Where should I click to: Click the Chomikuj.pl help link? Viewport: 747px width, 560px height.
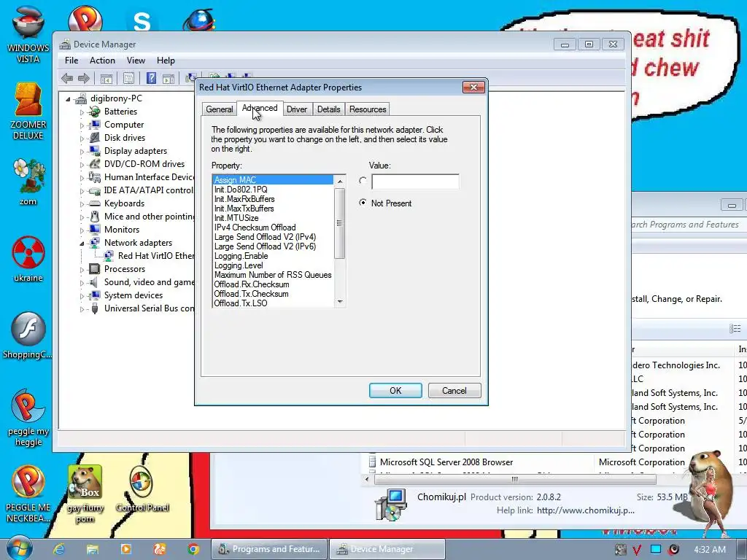coord(586,510)
